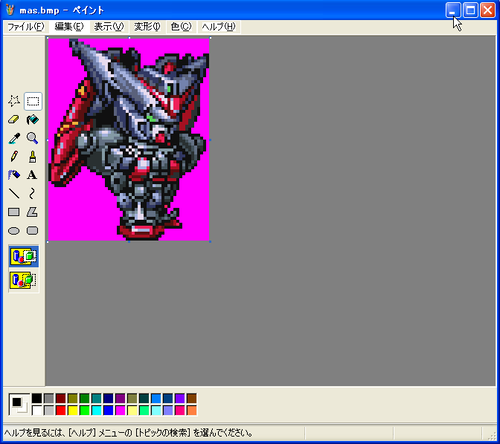
Task: Select the Text tool labeled A
Action: point(32,175)
